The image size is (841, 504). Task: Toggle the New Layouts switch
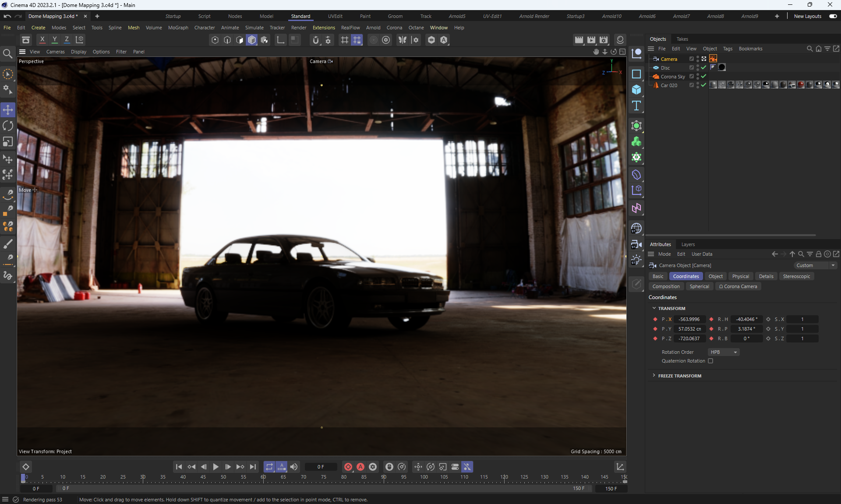(x=833, y=16)
